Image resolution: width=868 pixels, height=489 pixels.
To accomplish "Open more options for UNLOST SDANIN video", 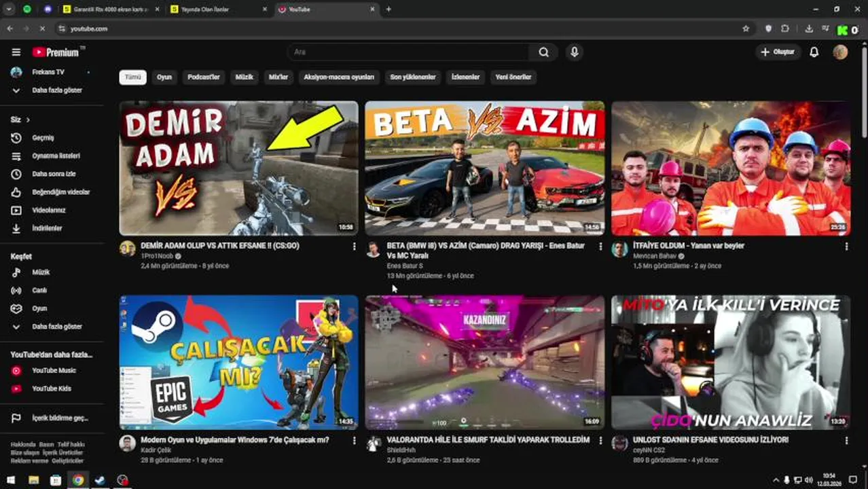I will click(846, 441).
